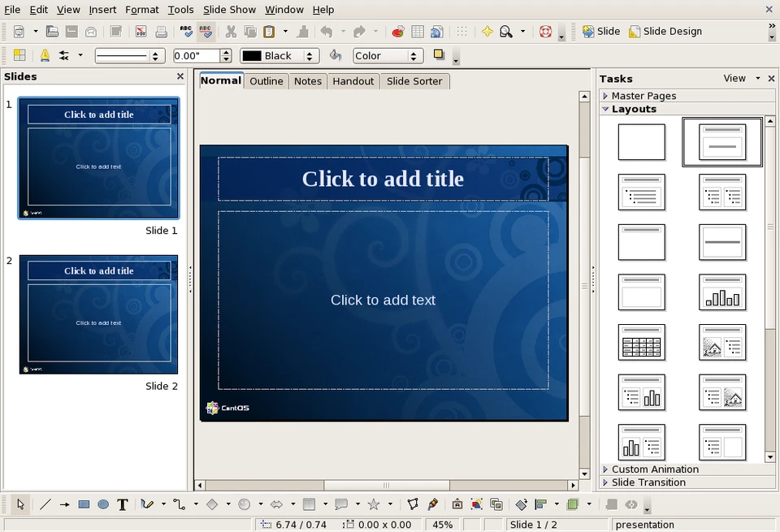This screenshot has height=532, width=780.
Task: Toggle the Shadow button in line toolbar
Action: pos(439,55)
